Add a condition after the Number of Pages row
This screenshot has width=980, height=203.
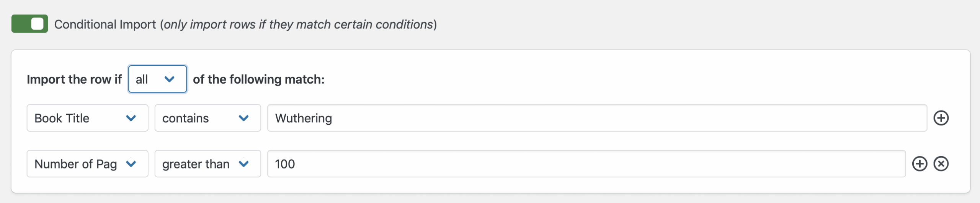click(920, 164)
